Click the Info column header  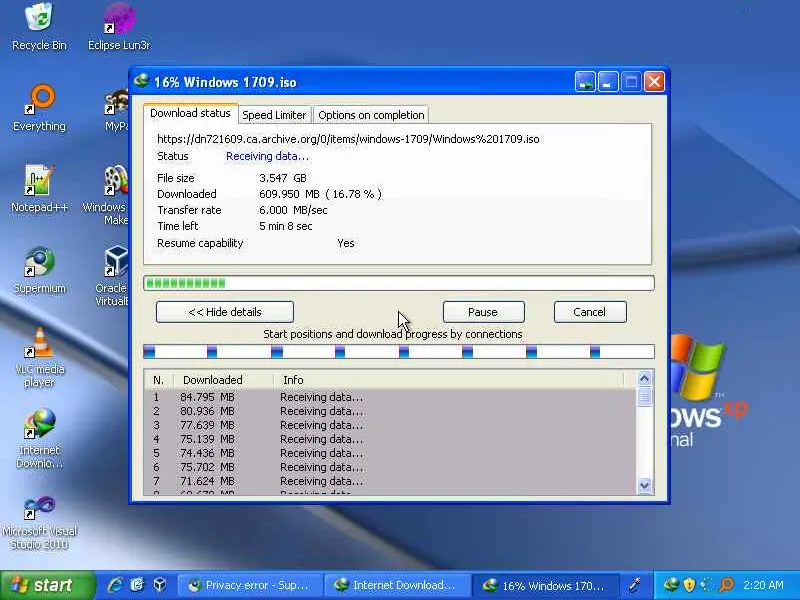click(x=449, y=380)
